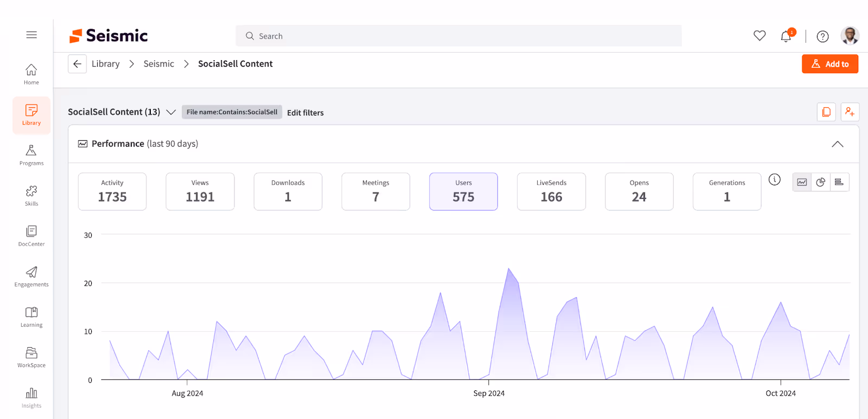Open notifications bell
This screenshot has width=868, height=419.
tap(786, 36)
